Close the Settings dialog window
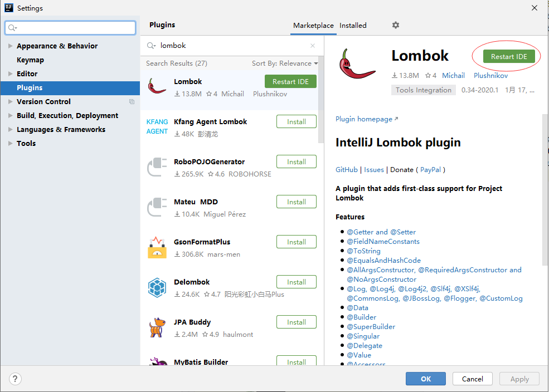This screenshot has width=549, height=392. click(535, 8)
